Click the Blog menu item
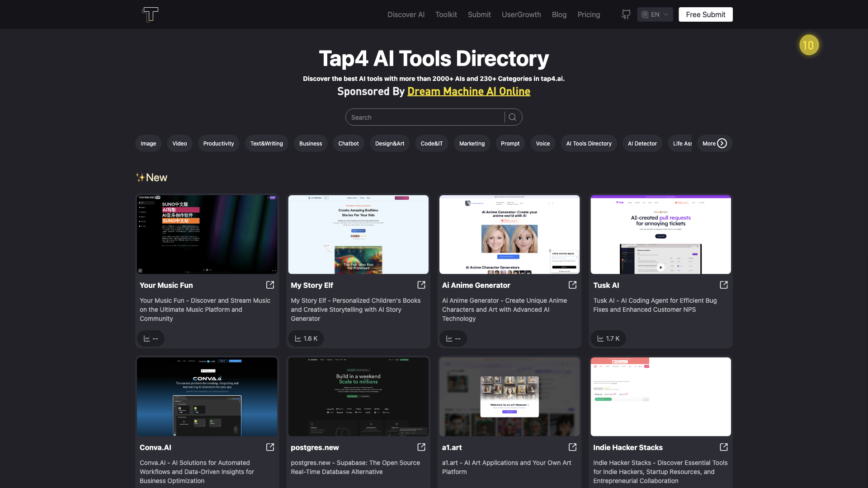This screenshot has width=868, height=488. click(x=559, y=14)
